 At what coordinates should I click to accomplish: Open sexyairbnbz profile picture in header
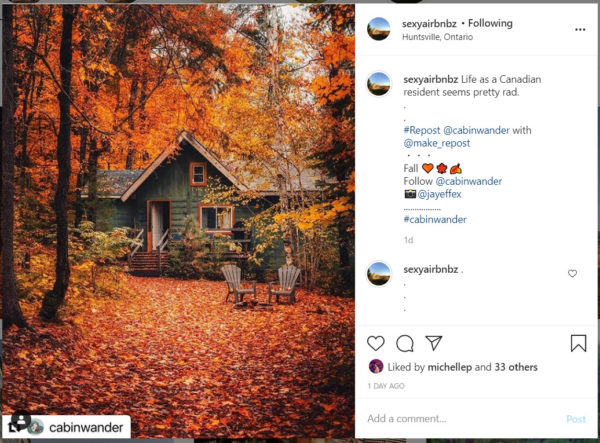point(378,29)
